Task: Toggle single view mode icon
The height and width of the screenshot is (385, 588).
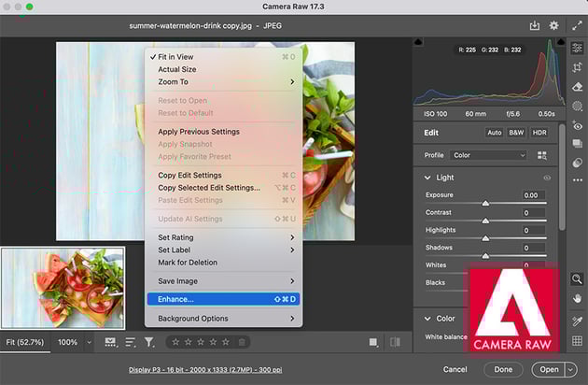Action: [373, 342]
